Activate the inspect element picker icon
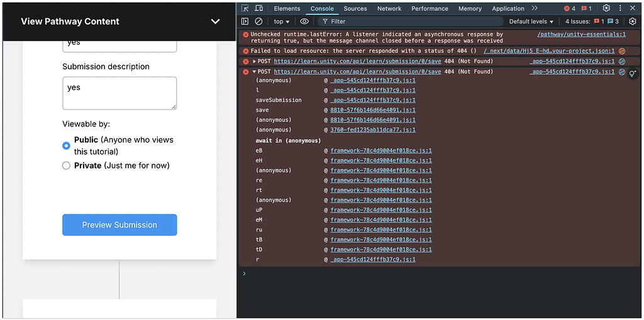The image size is (644, 320). 245,8
